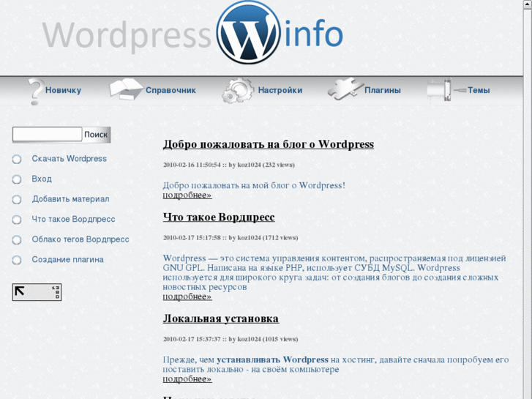Open the Облако тегов Вордпресс link
The image size is (532, 399).
80,239
